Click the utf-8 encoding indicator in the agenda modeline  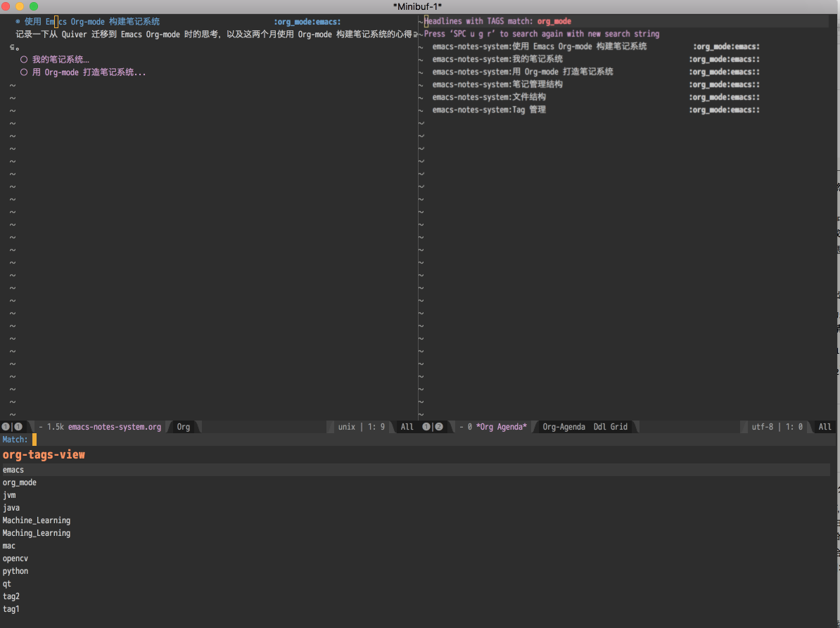coord(763,426)
